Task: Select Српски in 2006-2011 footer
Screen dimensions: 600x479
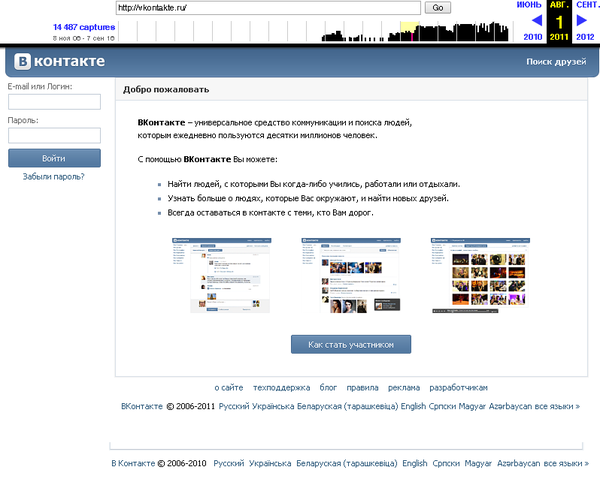Action: 442,406
